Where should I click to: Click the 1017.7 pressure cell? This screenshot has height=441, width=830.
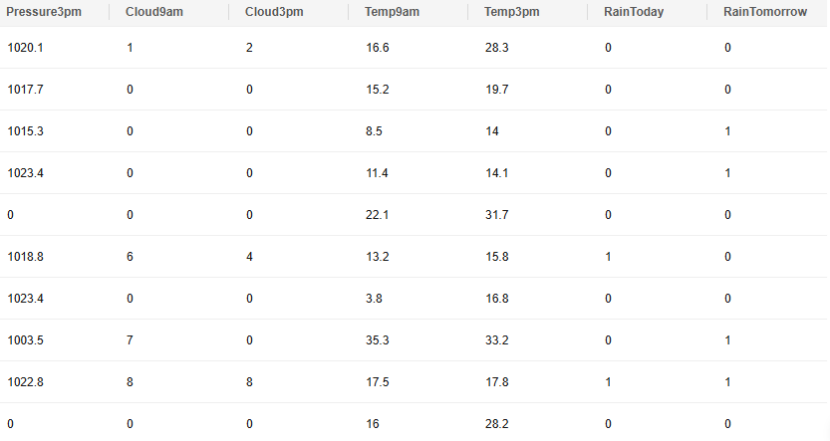(x=25, y=90)
